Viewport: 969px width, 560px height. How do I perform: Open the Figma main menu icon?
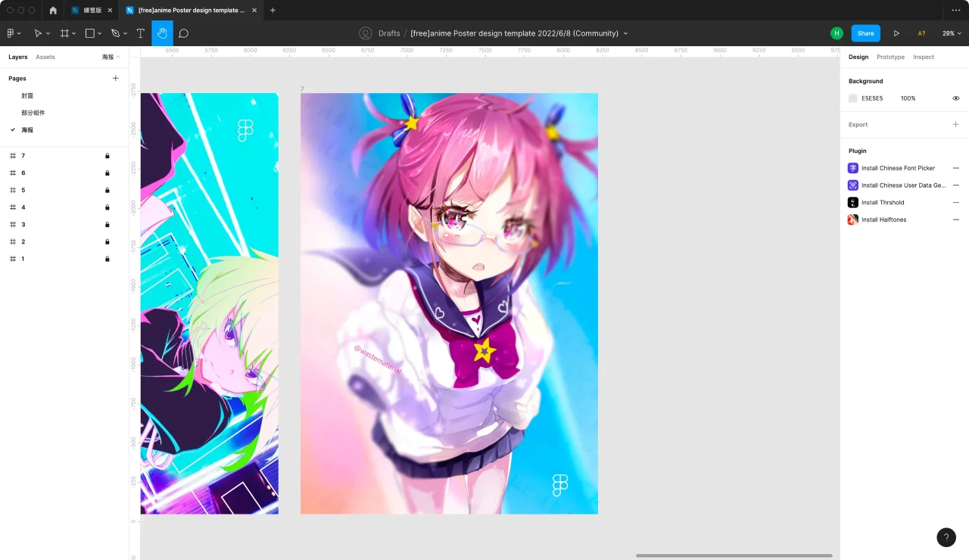11,33
